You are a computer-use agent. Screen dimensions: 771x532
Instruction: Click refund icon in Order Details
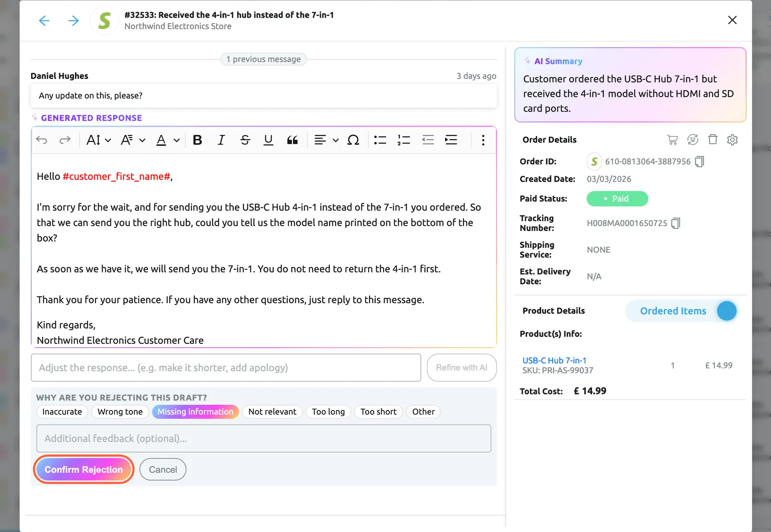click(x=693, y=140)
